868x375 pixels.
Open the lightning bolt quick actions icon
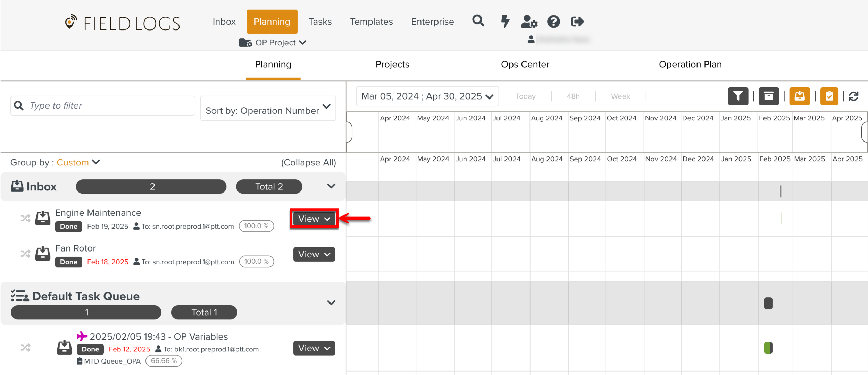pos(505,22)
